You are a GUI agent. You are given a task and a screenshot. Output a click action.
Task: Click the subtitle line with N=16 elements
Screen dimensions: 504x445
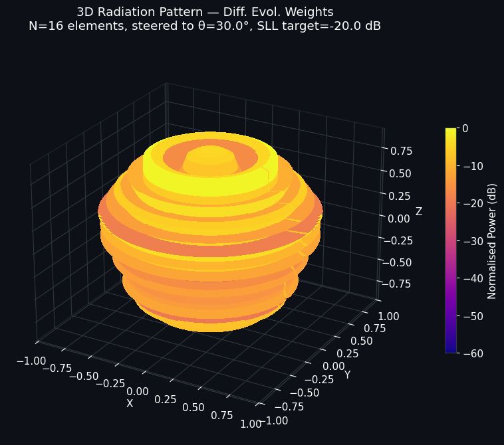point(205,27)
